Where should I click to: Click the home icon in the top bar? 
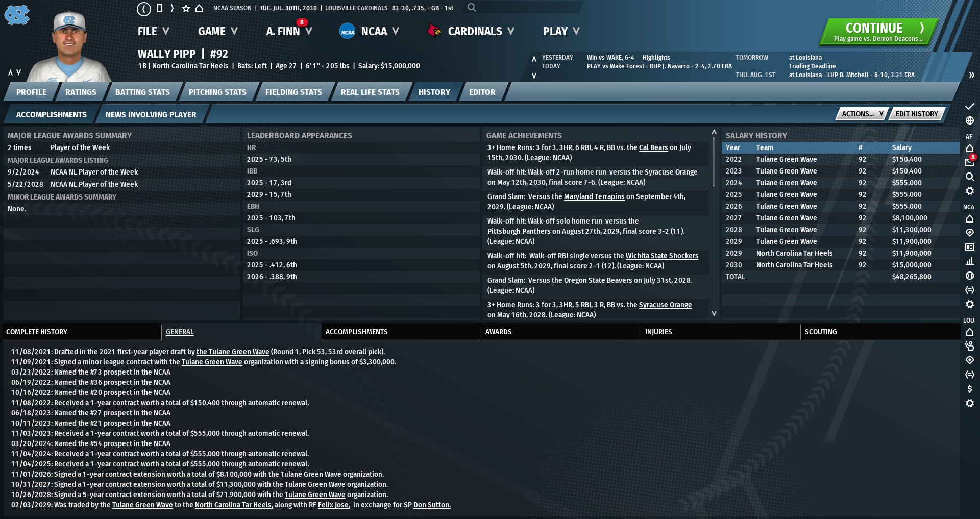click(199, 8)
